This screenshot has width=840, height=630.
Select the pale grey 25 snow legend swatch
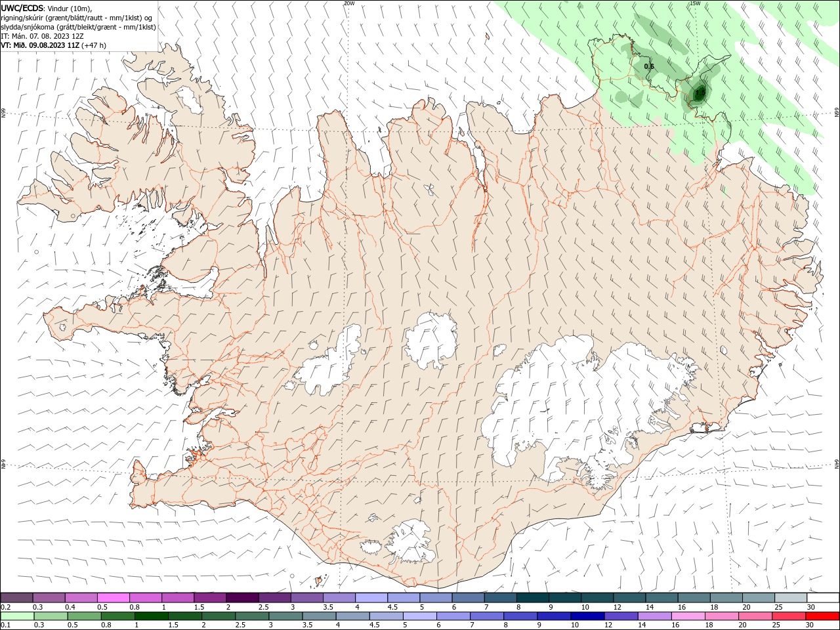click(791, 597)
